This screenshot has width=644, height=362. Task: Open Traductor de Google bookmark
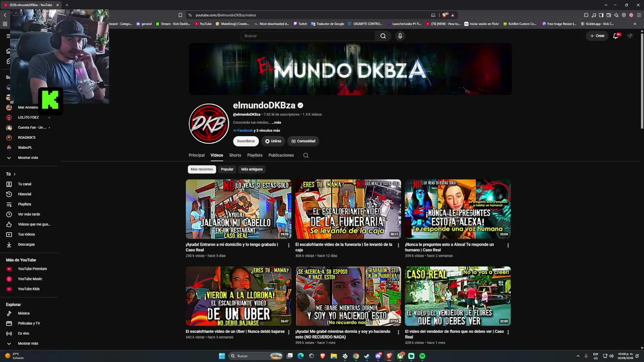[x=328, y=24]
